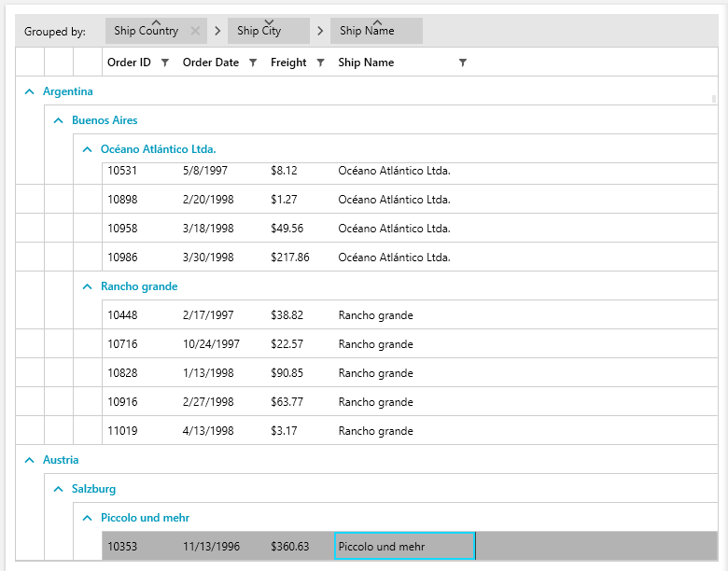Select the freight value $3.17
The height and width of the screenshot is (571, 728).
click(284, 431)
